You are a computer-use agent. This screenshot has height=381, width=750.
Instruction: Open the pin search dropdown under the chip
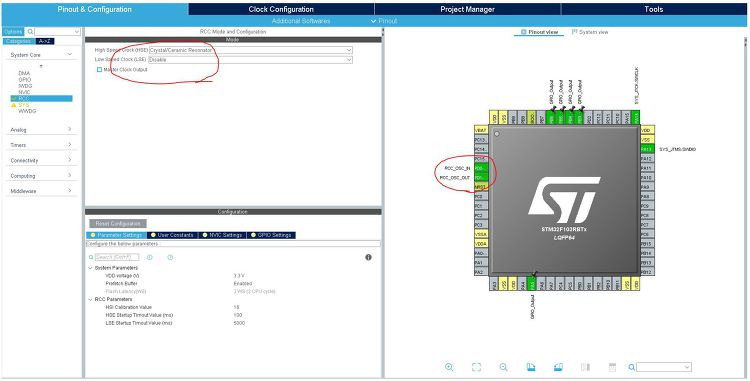coord(687,367)
